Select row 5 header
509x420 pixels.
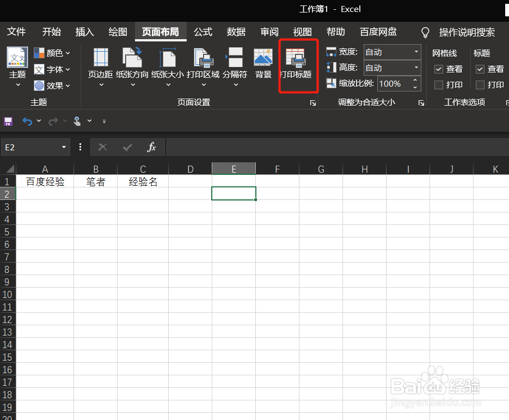tap(8, 232)
